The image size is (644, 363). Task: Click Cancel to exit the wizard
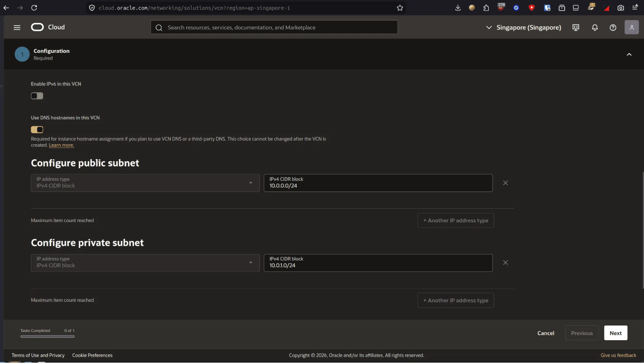(545, 333)
